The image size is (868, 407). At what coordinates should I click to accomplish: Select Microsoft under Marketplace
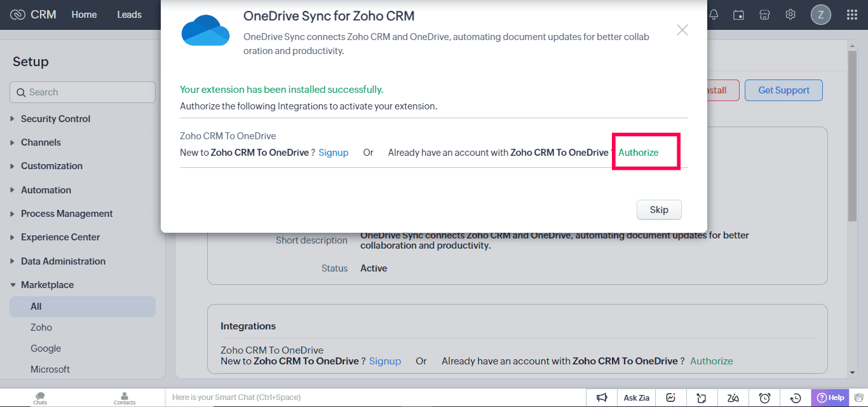50,369
